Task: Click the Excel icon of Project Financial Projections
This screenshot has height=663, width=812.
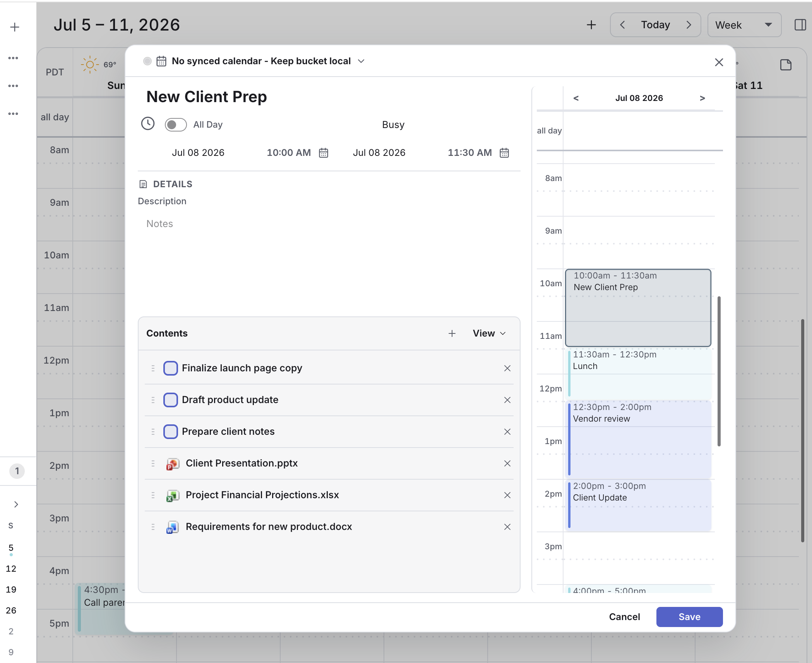Action: point(173,496)
